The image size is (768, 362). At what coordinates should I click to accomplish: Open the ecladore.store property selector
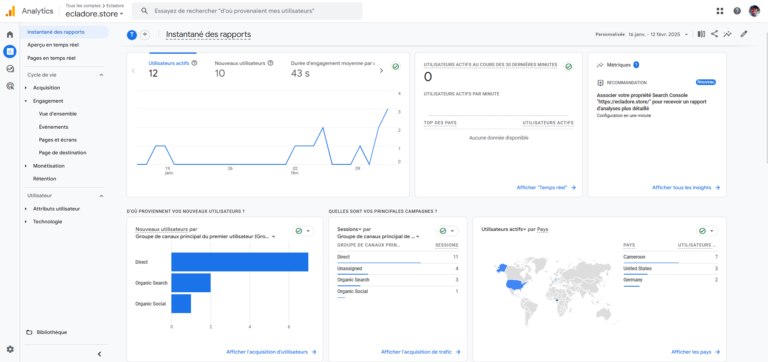[x=94, y=14]
